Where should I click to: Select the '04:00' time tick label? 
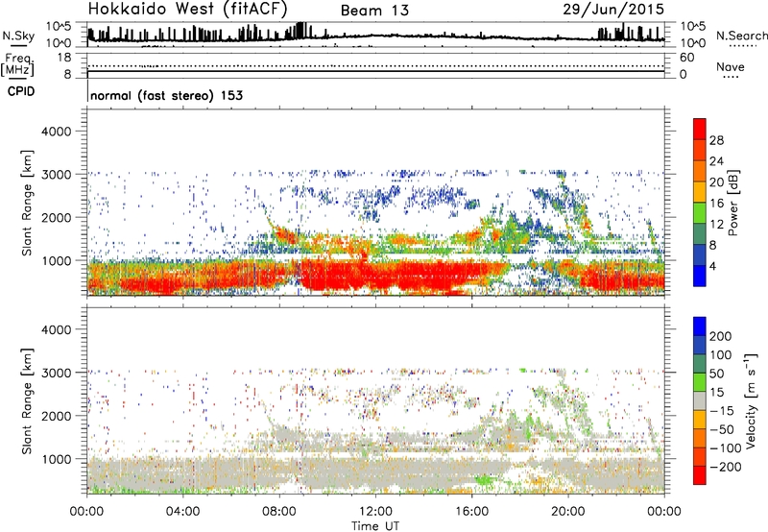(x=182, y=512)
